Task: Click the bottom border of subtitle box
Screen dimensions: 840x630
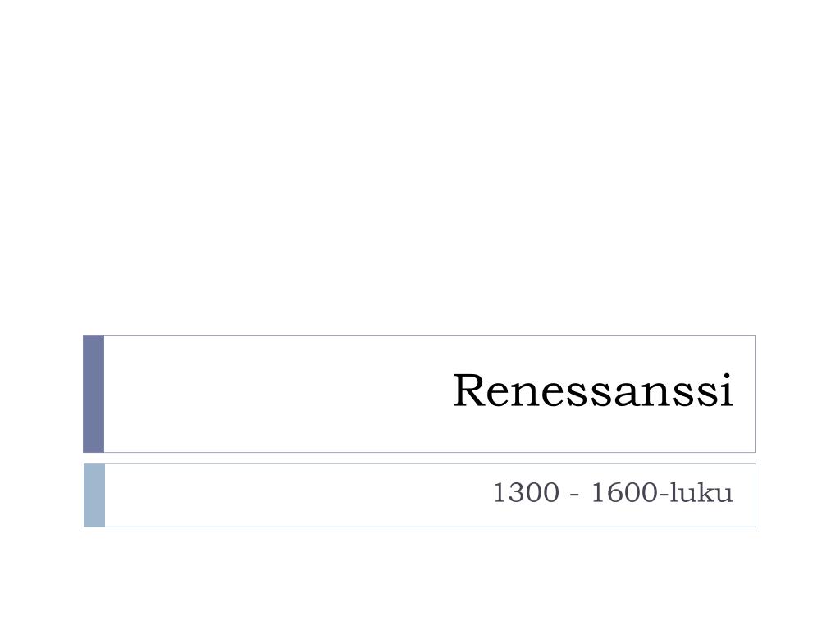Action: [428, 527]
